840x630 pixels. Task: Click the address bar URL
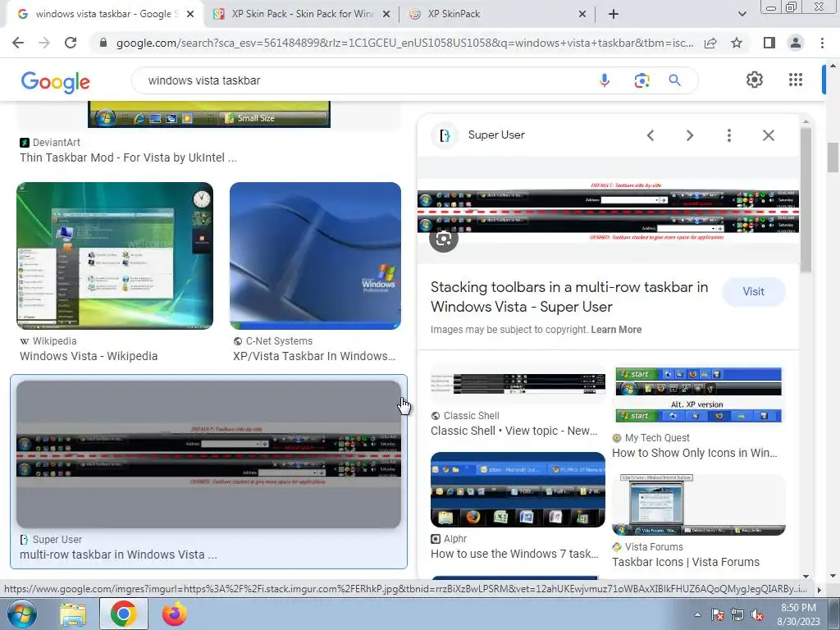(404, 43)
